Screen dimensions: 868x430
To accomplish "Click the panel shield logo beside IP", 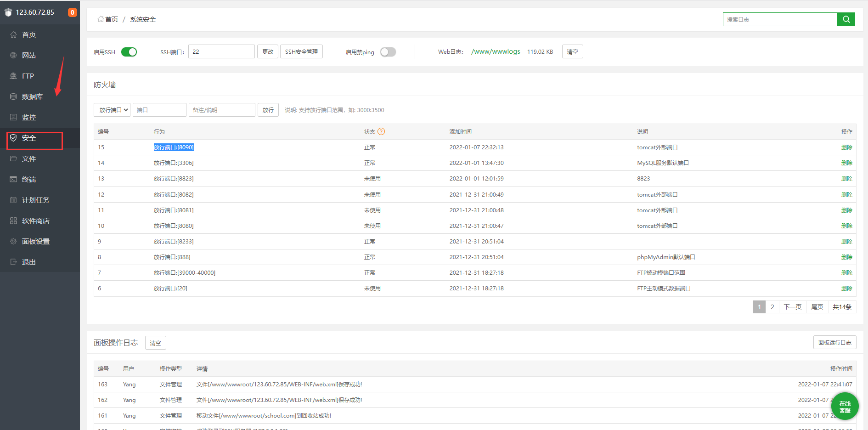I will [8, 12].
